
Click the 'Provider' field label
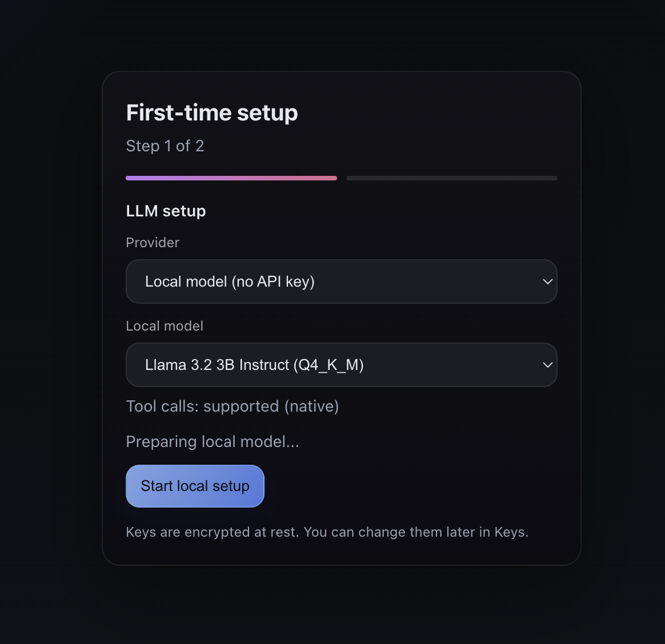(x=153, y=243)
